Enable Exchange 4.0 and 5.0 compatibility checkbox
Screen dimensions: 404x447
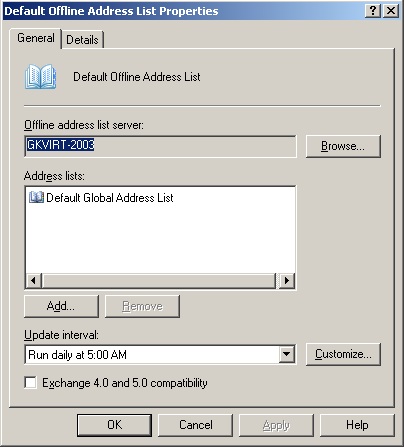(30, 382)
